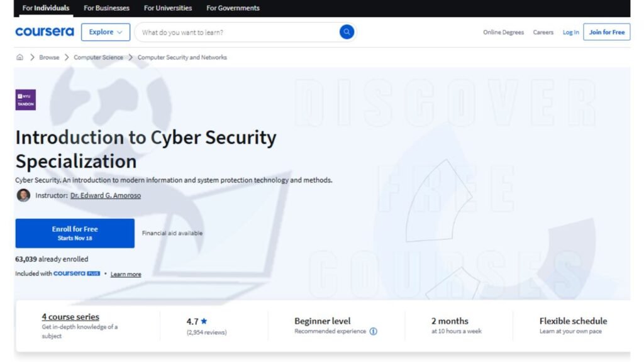Viewport: 644px width, 362px height.
Task: Click the Coursera Plus logo badge
Action: (x=77, y=273)
